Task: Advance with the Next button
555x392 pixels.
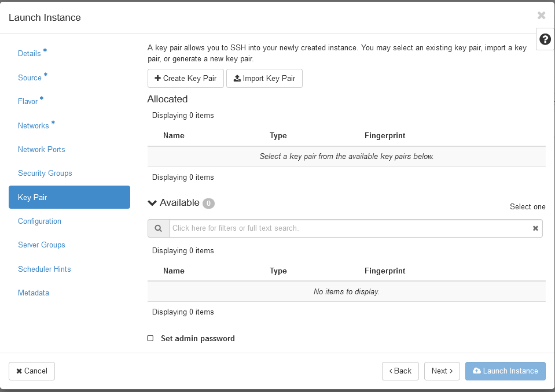Action: (x=442, y=371)
